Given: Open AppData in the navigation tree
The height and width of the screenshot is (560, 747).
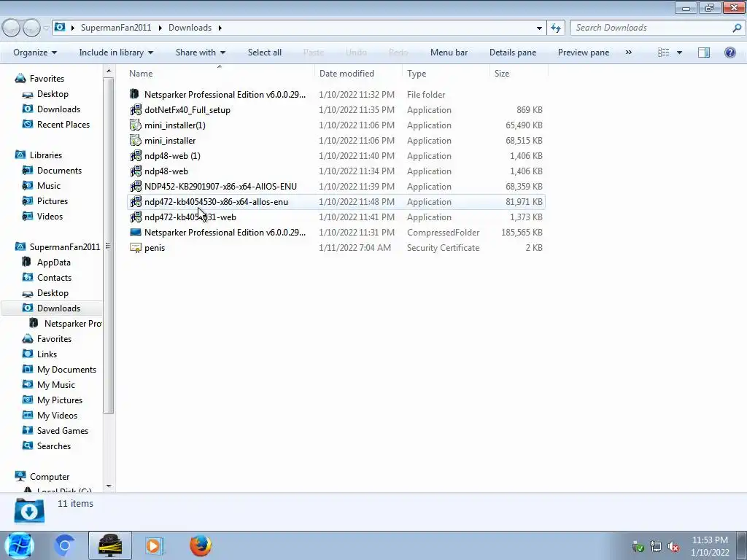Looking at the screenshot, I should click(x=53, y=262).
